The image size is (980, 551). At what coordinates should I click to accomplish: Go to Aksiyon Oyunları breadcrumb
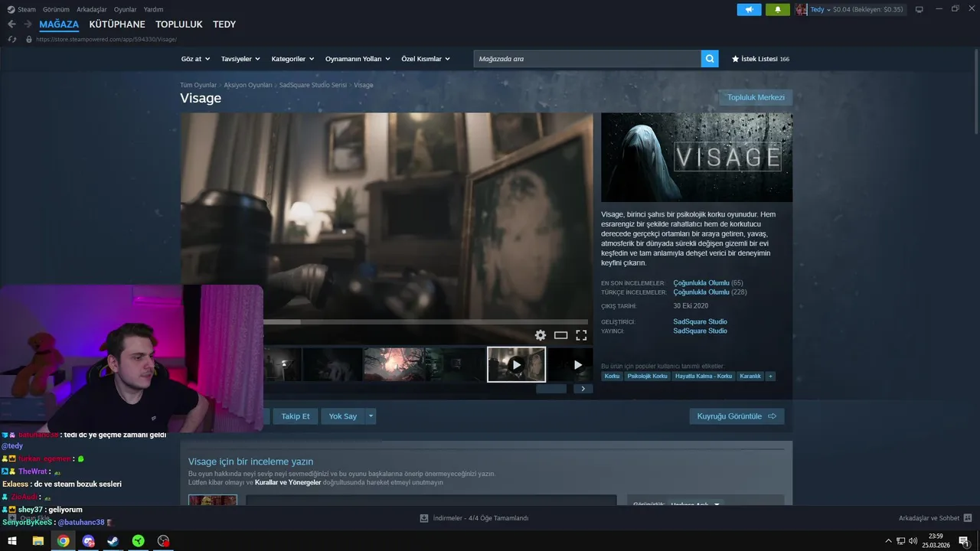pyautogui.click(x=248, y=85)
